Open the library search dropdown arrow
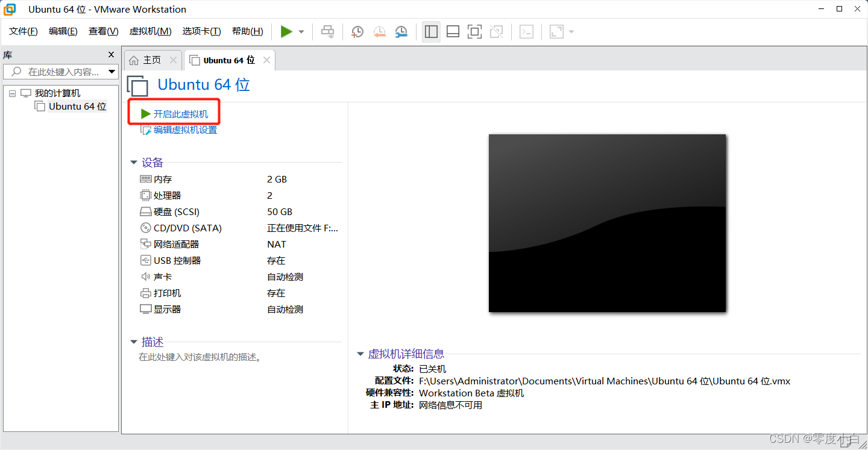Image resolution: width=868 pixels, height=450 pixels. (112, 72)
